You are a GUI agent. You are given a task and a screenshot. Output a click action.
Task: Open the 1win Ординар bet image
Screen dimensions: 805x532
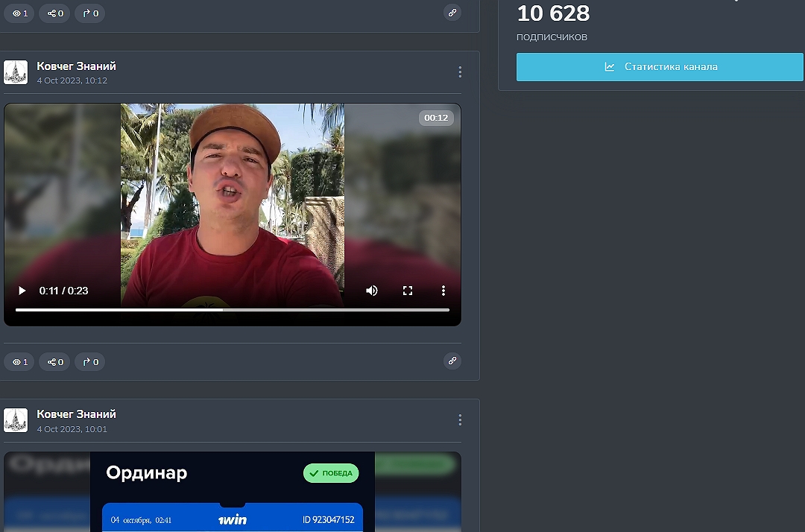click(232, 492)
